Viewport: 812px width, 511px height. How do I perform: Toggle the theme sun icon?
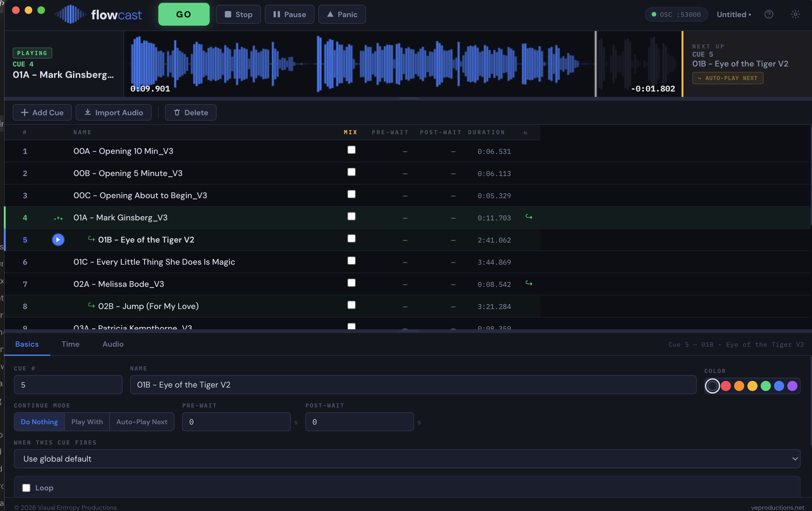795,14
